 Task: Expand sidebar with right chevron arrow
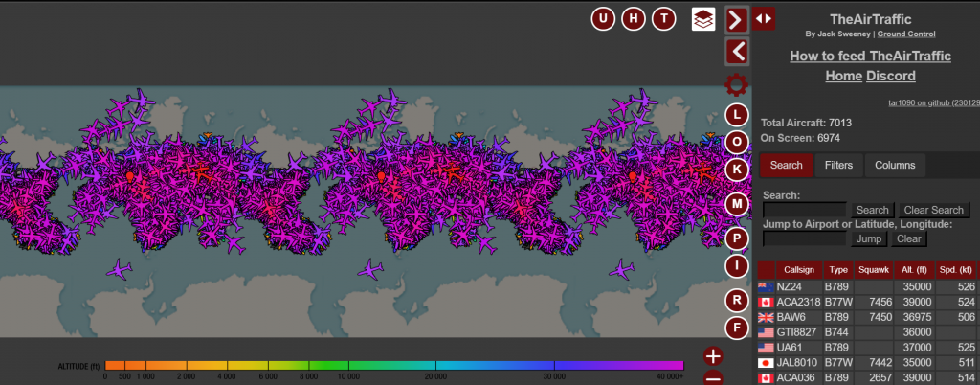736,19
